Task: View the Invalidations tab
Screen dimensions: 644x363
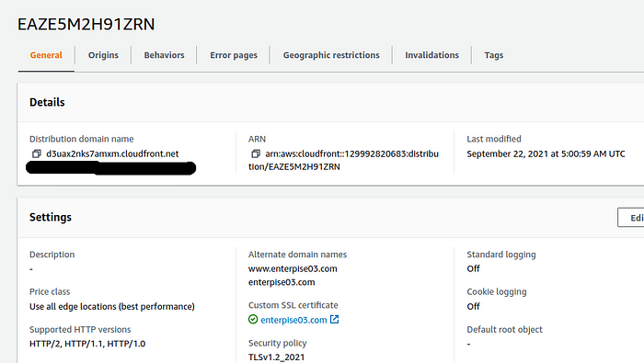Action: [432, 55]
